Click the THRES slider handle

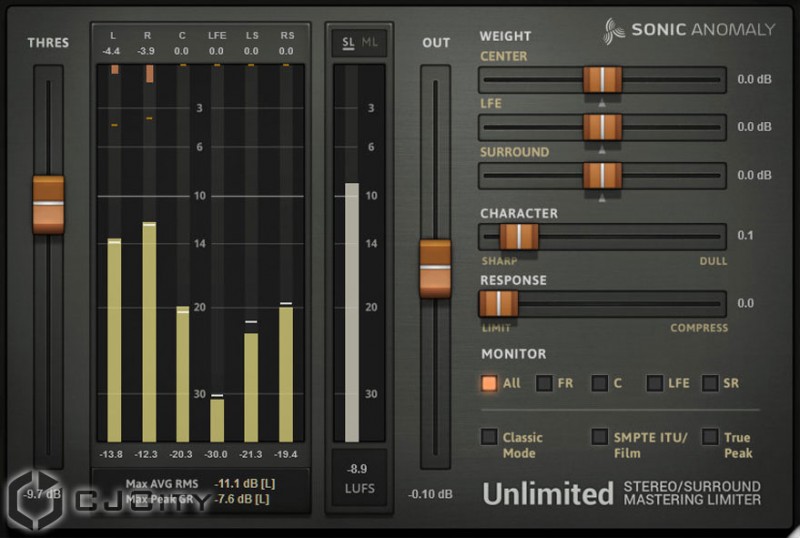pos(48,204)
